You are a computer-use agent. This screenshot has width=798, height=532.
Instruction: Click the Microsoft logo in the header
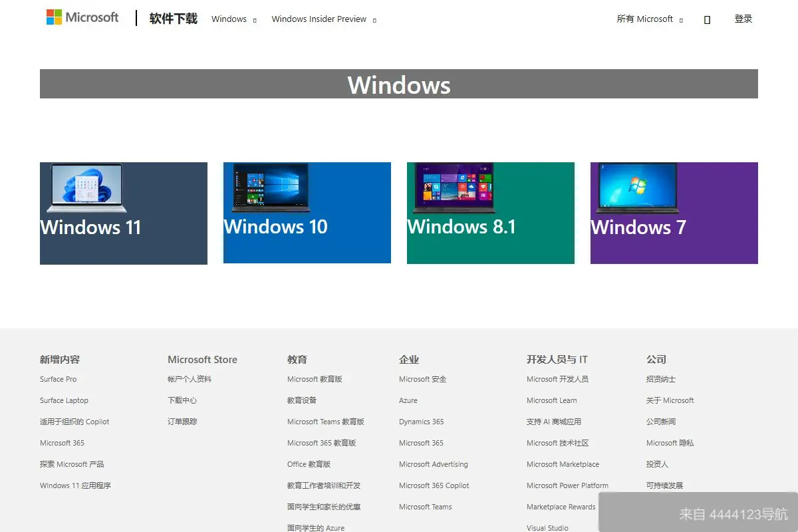(x=81, y=17)
